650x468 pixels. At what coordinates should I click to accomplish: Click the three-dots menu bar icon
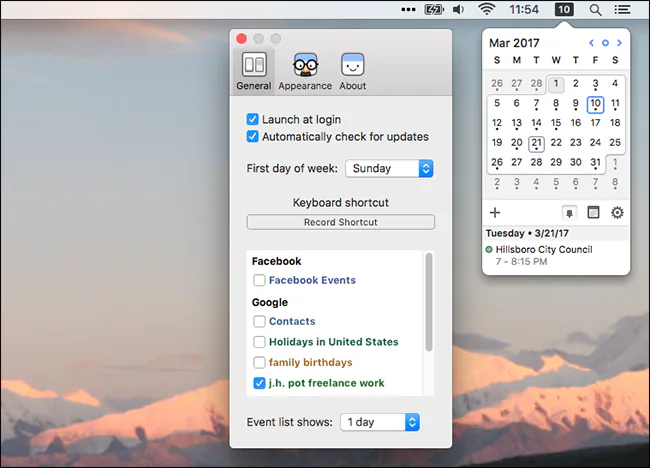408,10
